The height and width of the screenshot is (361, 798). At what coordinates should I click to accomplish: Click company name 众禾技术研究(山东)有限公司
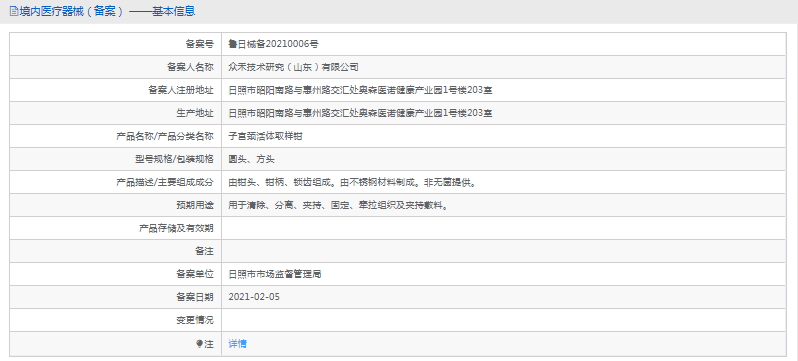click(294, 67)
